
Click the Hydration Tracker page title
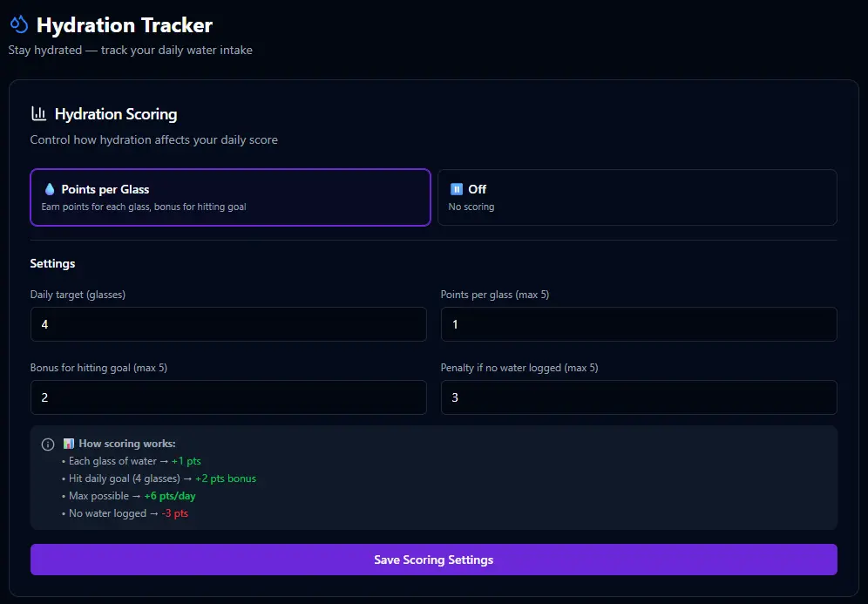[125, 26]
